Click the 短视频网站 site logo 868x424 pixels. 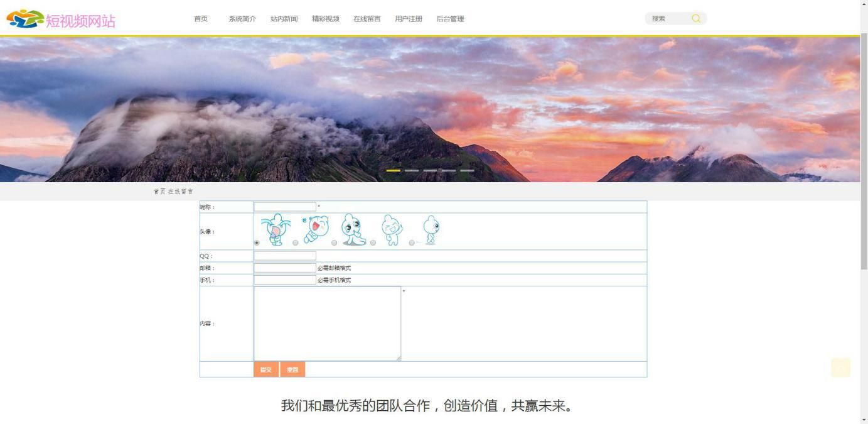[x=61, y=19]
